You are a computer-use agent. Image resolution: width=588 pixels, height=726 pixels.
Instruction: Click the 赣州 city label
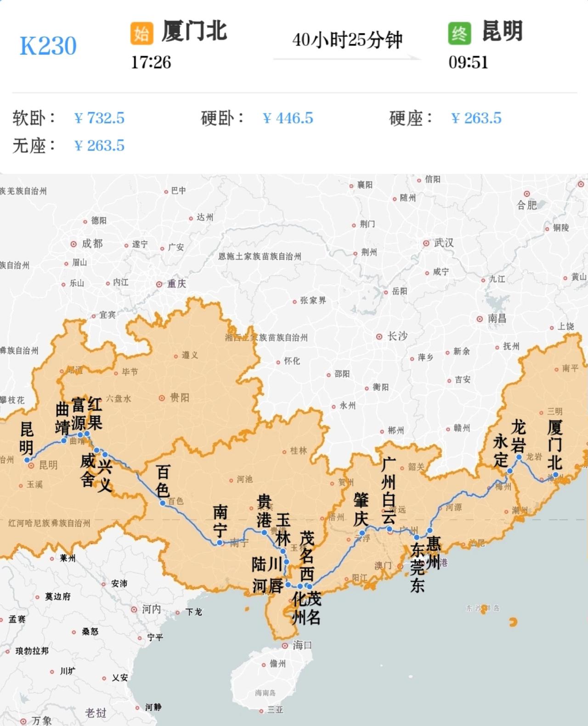[462, 428]
